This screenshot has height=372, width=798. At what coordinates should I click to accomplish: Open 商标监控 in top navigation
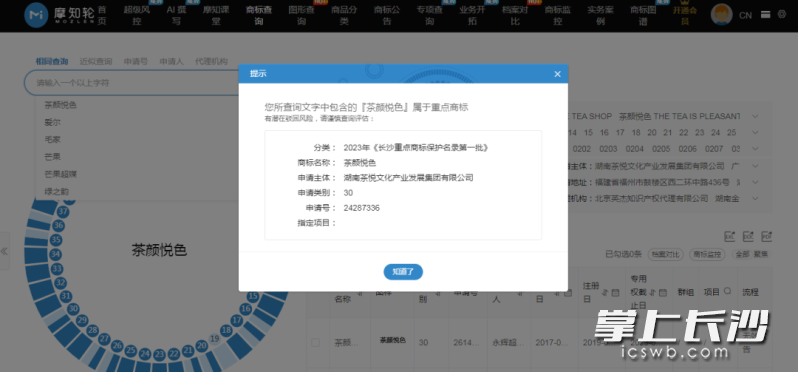point(558,15)
